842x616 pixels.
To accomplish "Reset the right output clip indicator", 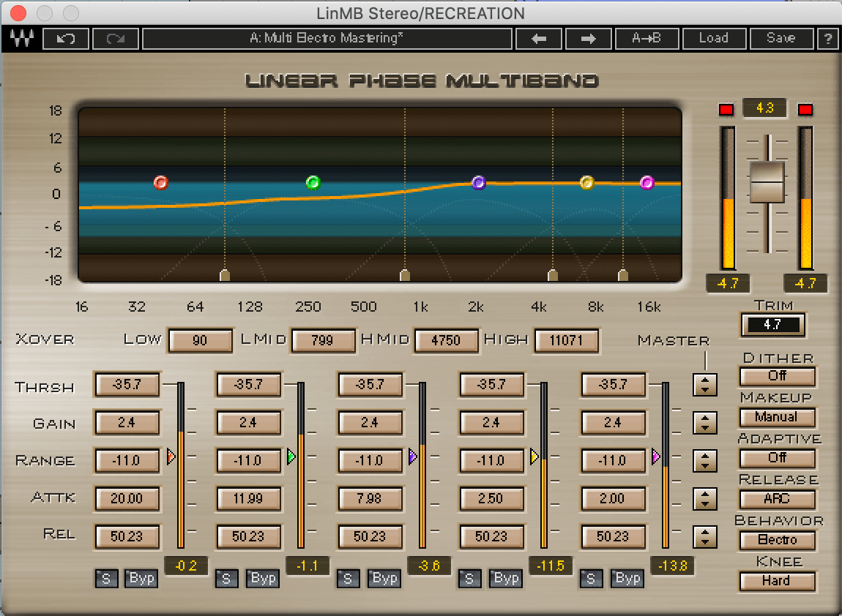I will [x=805, y=110].
